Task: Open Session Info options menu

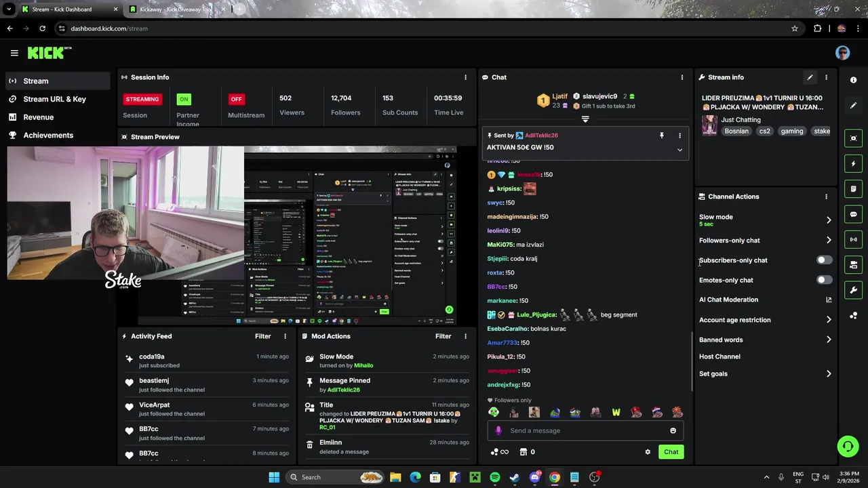Action: coord(465,77)
